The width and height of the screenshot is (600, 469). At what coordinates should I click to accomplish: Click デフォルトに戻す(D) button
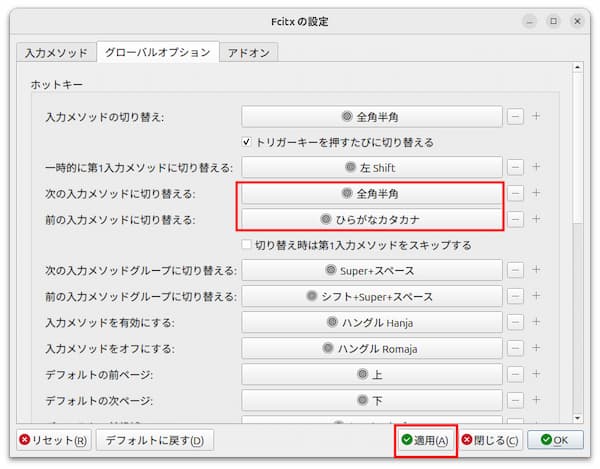click(155, 440)
